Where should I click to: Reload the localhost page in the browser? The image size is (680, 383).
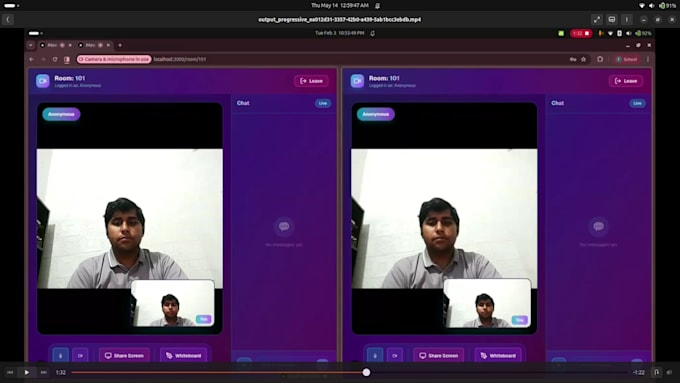pyautogui.click(x=55, y=59)
